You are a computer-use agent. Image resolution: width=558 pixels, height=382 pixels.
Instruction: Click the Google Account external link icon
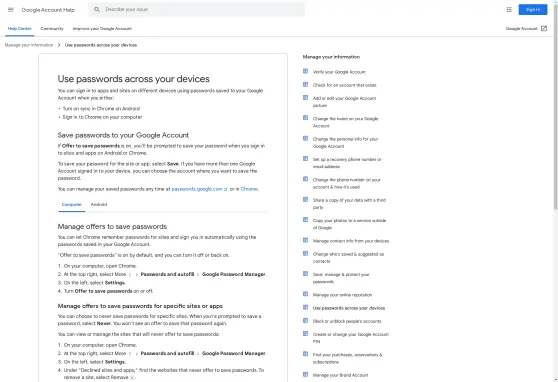click(544, 28)
